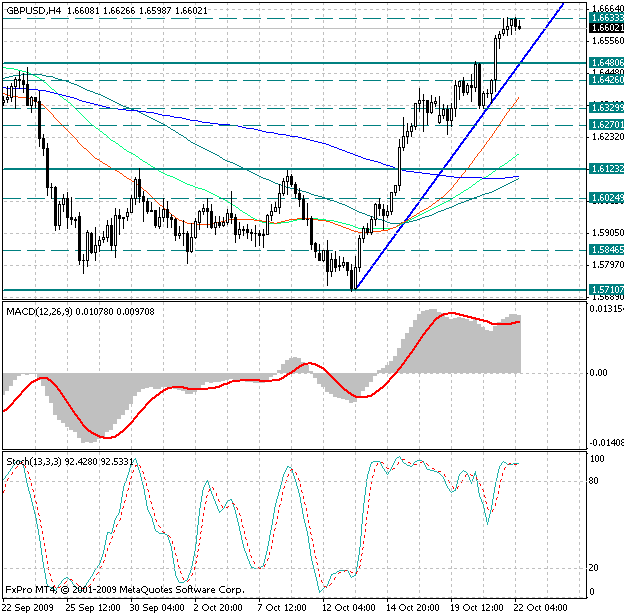Select the 1.65560 price axis value
This screenshot has height=615, width=624.
(608, 41)
